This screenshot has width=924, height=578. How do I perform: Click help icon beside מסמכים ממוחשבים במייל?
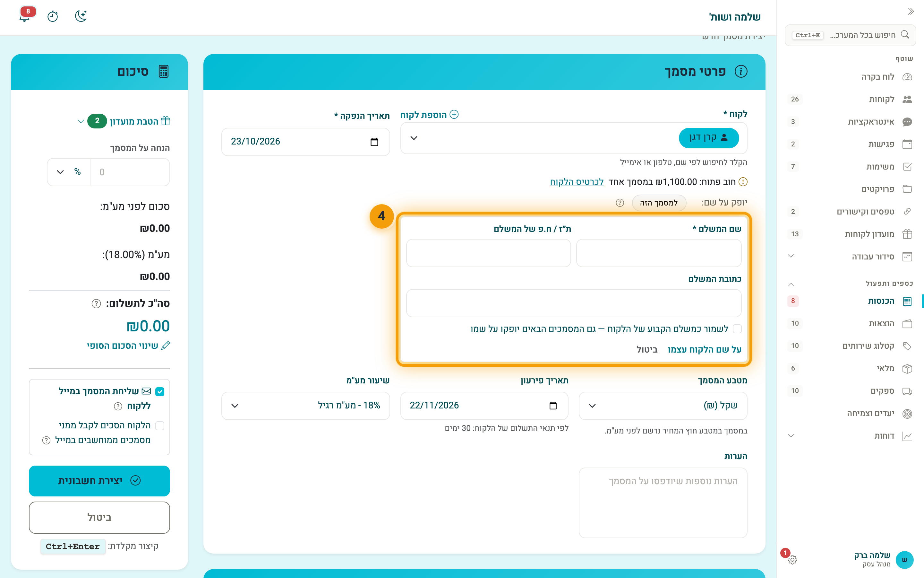coord(46,440)
